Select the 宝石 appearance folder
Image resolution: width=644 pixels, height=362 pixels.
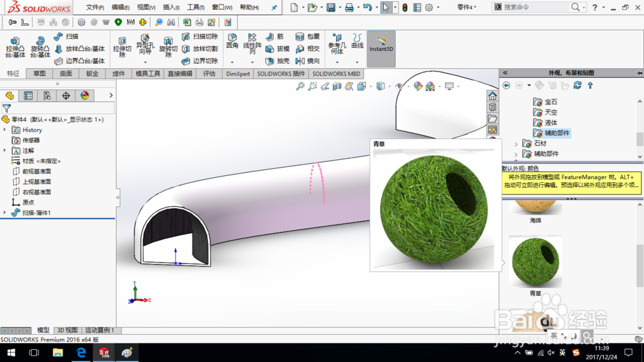pyautogui.click(x=545, y=102)
